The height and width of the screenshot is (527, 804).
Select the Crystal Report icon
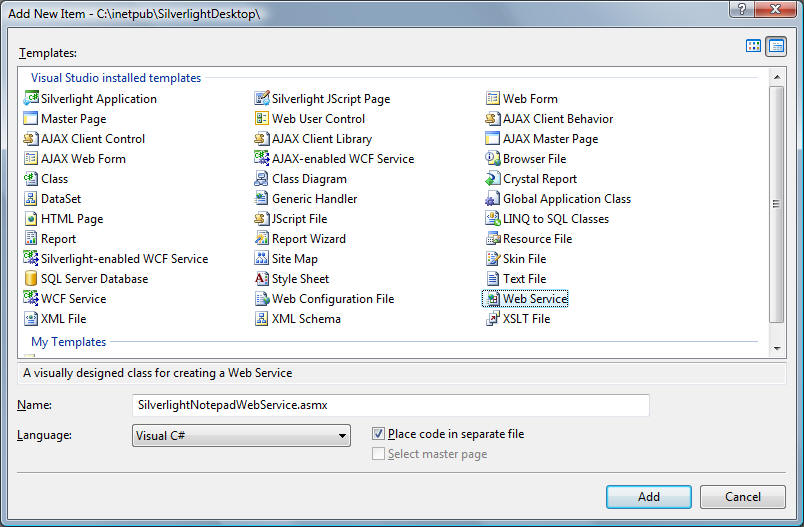coord(492,178)
